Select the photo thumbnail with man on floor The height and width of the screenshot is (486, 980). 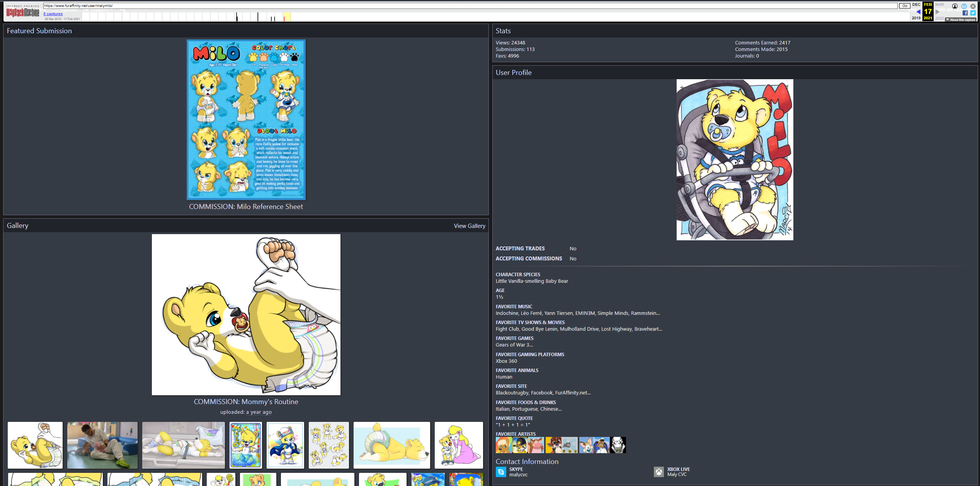coord(102,445)
